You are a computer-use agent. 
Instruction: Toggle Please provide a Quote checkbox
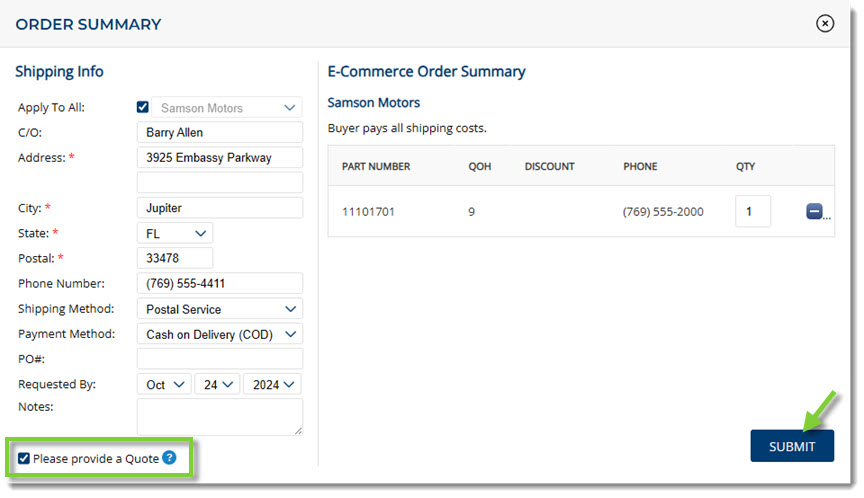(24, 458)
